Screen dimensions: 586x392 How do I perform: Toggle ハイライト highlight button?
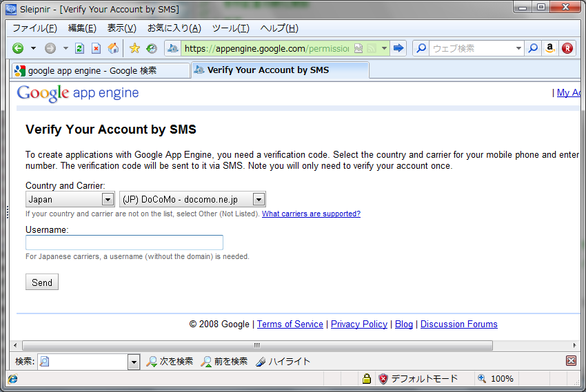point(283,362)
